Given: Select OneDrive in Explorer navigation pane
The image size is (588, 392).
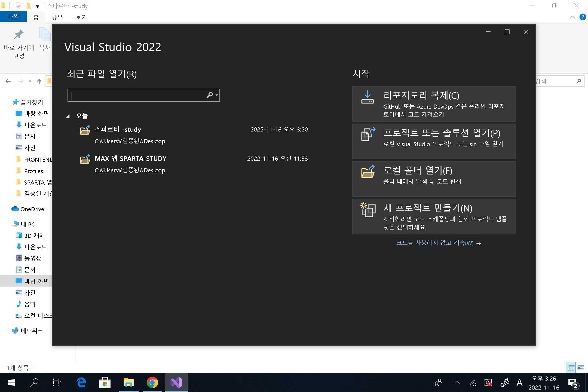Looking at the screenshot, I should click(32, 209).
